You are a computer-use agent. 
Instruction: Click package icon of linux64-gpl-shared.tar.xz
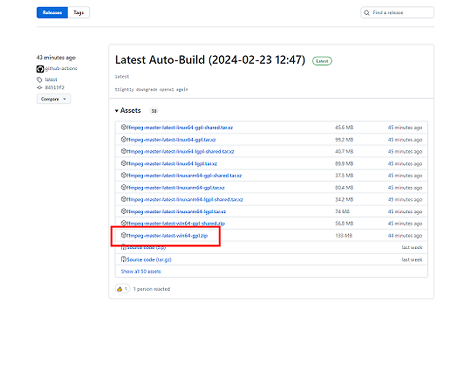123,127
